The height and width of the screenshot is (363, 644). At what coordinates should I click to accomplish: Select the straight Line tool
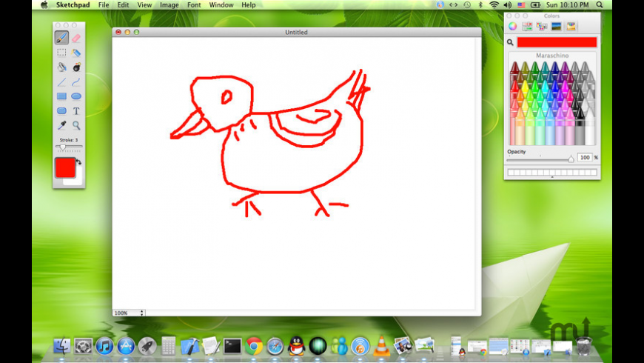tap(61, 81)
